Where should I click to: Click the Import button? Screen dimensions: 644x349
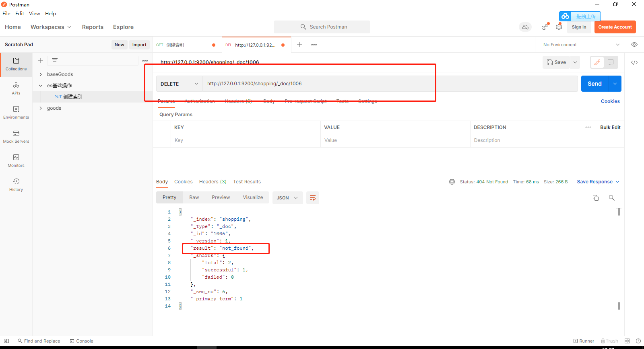[139, 45]
